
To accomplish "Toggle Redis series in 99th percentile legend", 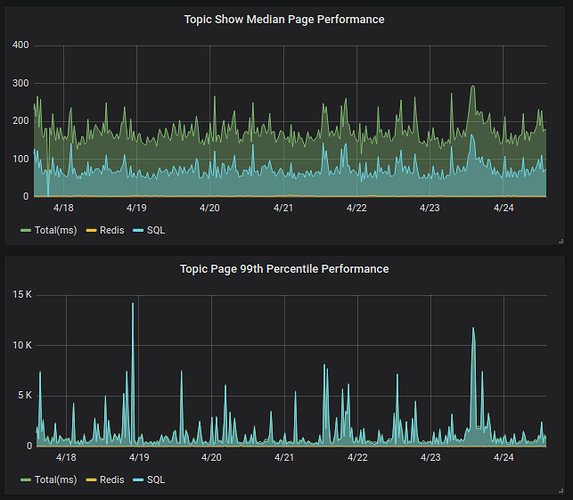I will coord(112,480).
